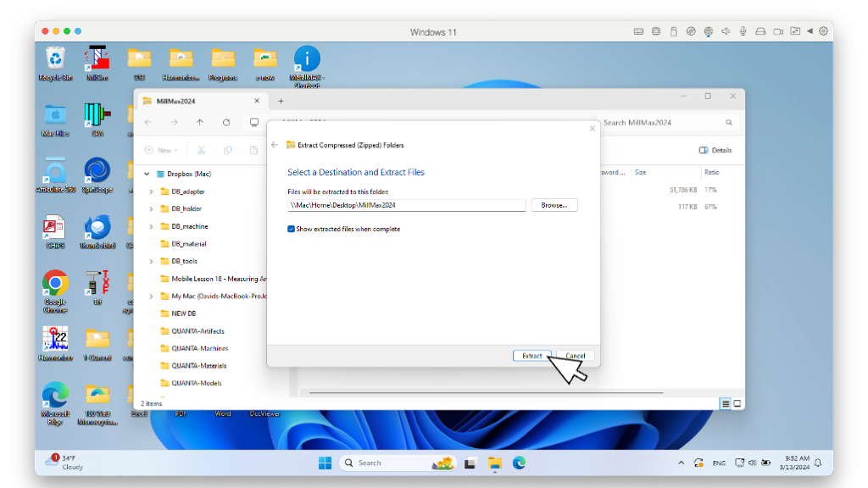Open the Harmonize folder on the desktop
This screenshot has width=868, height=488.
pyautogui.click(x=181, y=64)
